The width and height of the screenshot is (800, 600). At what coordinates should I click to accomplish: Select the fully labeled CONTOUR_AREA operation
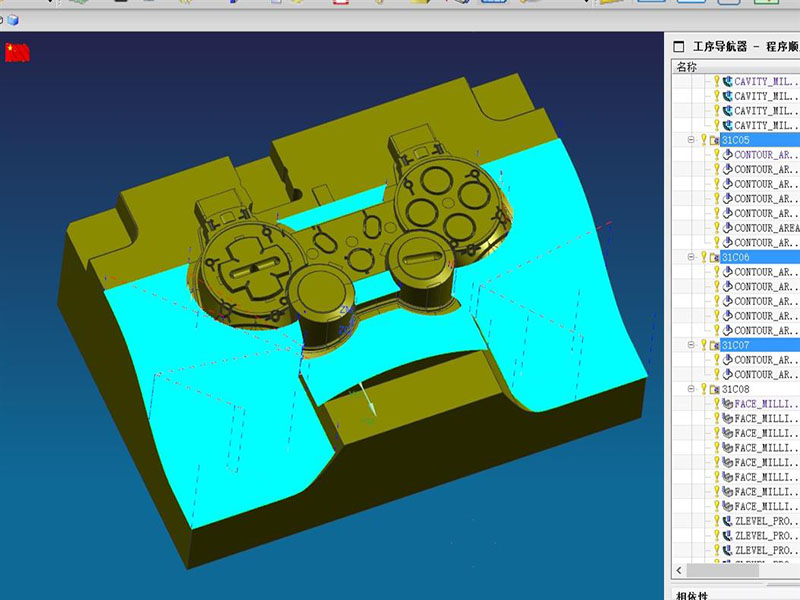(767, 228)
